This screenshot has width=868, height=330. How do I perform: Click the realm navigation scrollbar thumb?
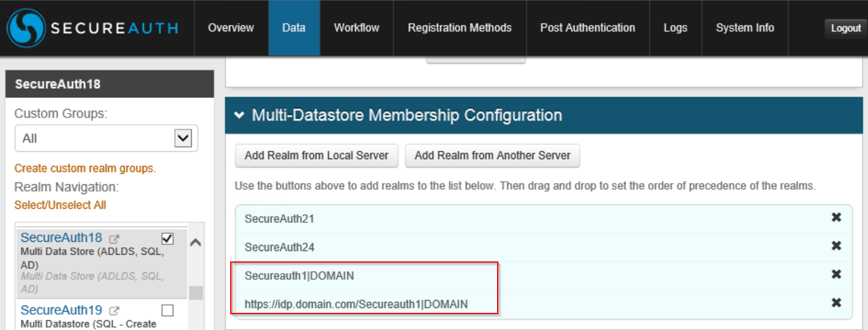pyautogui.click(x=196, y=293)
